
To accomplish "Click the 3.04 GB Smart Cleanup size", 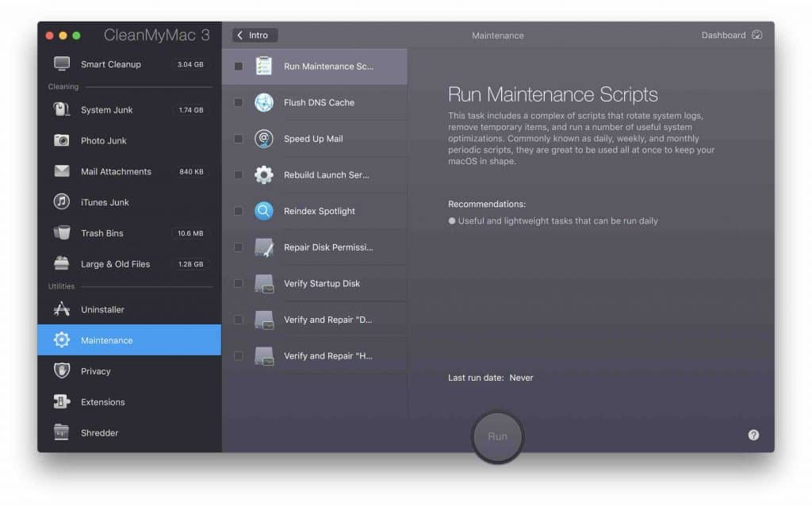I will (x=190, y=64).
